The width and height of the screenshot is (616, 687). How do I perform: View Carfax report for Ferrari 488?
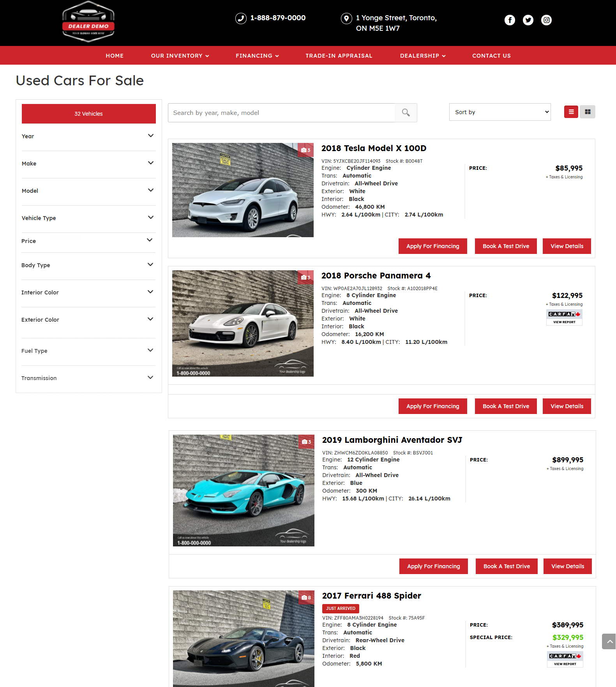coord(565,659)
